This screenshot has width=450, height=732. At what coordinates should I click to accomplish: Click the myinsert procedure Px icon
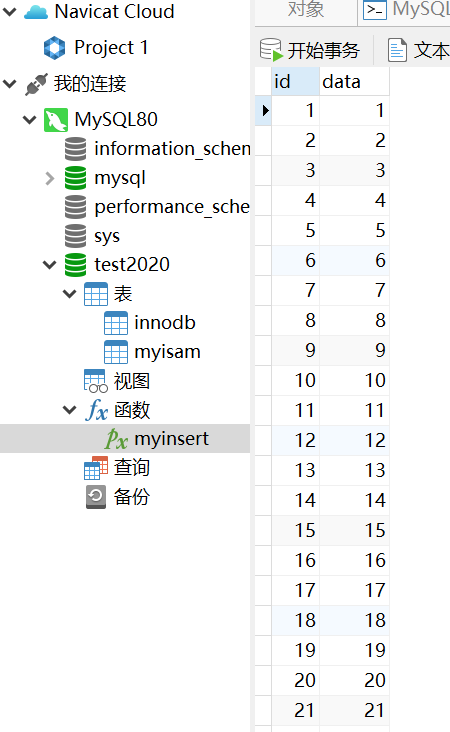click(x=116, y=439)
